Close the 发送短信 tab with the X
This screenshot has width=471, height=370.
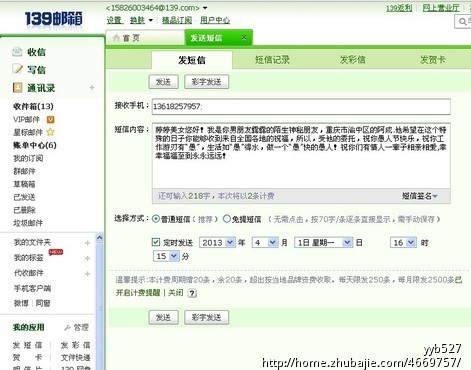pos(244,38)
